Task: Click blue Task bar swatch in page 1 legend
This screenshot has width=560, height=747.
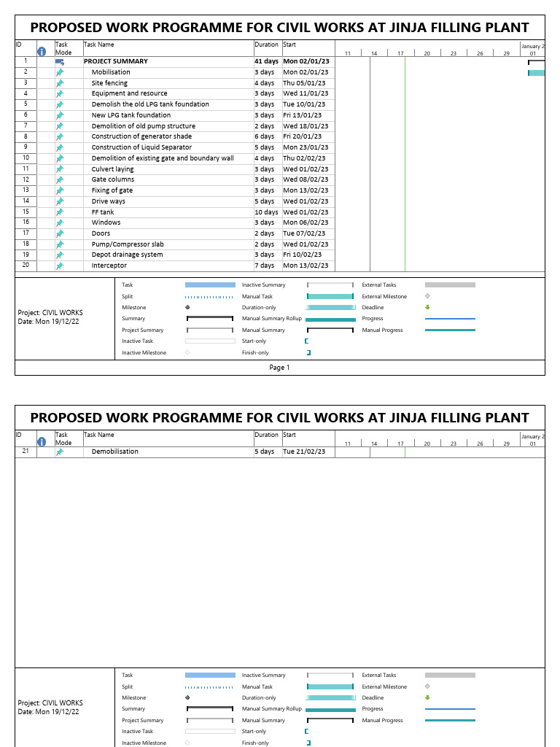Action: point(210,285)
